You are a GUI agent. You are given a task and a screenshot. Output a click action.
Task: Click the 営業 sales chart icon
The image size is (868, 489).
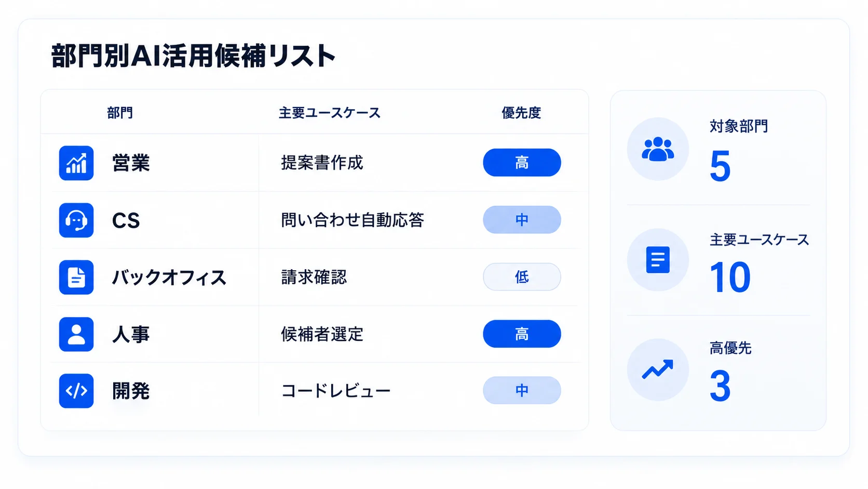[76, 163]
